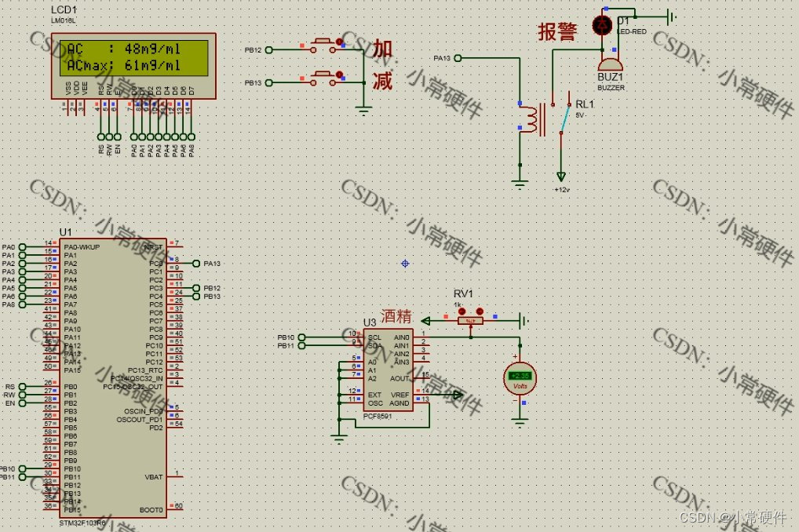Screen dimensions: 799x532
Task: Click the 减 push button's red actuator dot
Action: 339,75
